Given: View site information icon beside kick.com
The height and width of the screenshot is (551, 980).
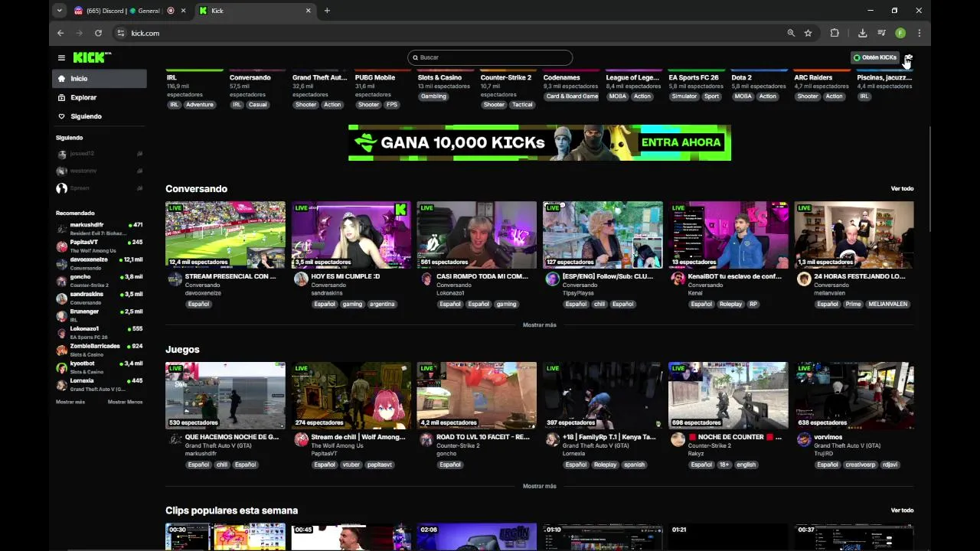Looking at the screenshot, I should [120, 33].
